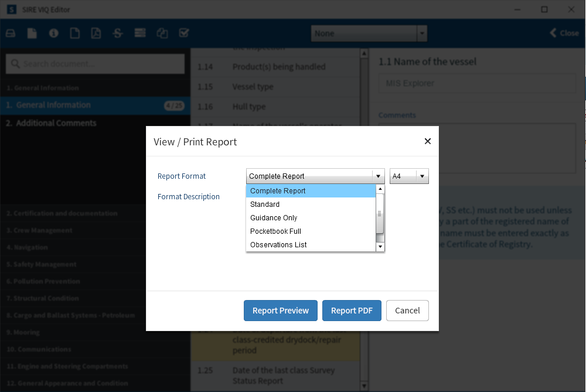Screen dimensions: 586x392
Task: Open the None dropdown in the top toolbar
Action: [369, 33]
